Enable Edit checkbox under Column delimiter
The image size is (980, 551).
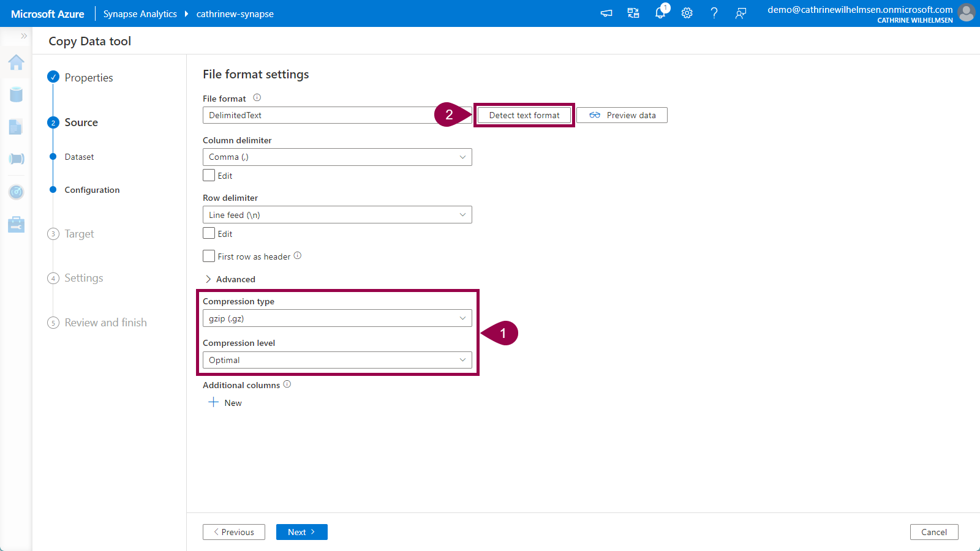point(209,176)
